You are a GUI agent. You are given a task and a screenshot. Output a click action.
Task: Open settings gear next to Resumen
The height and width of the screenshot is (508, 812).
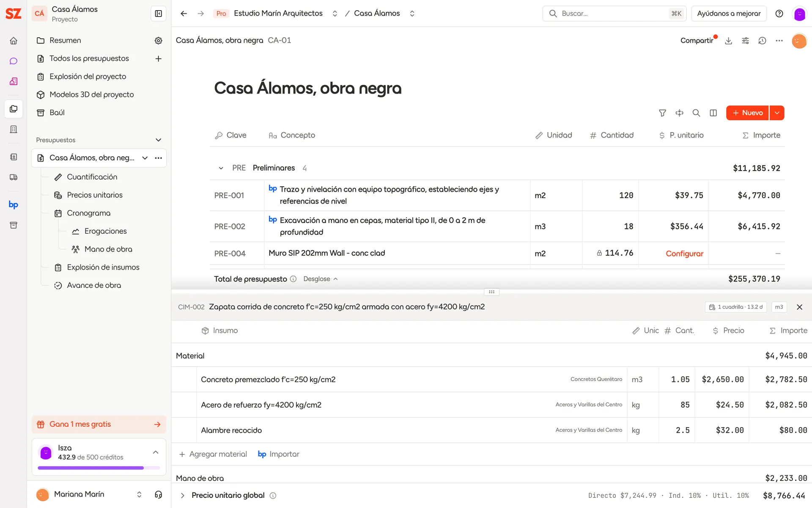click(159, 41)
